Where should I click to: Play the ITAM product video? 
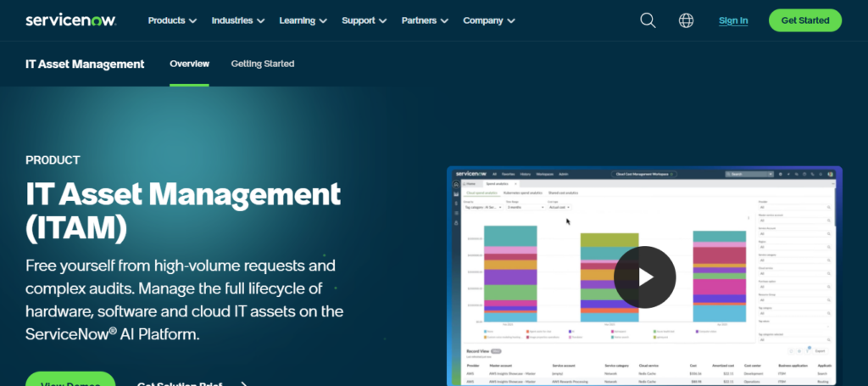[645, 277]
